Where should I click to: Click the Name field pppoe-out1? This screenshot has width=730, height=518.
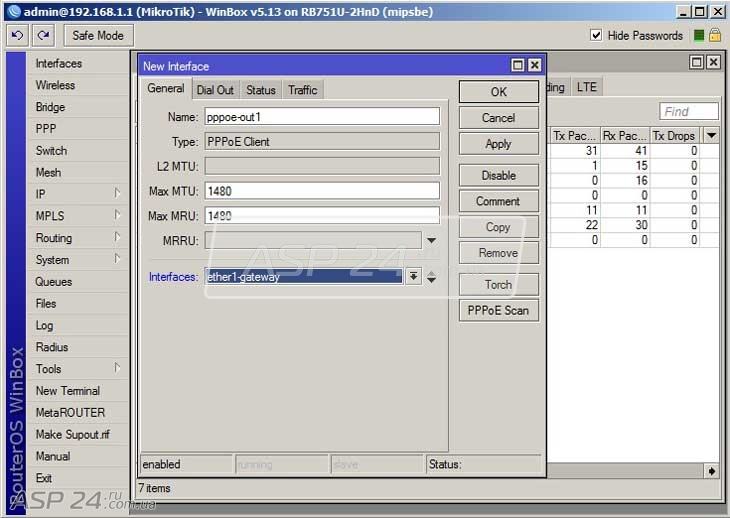point(322,116)
